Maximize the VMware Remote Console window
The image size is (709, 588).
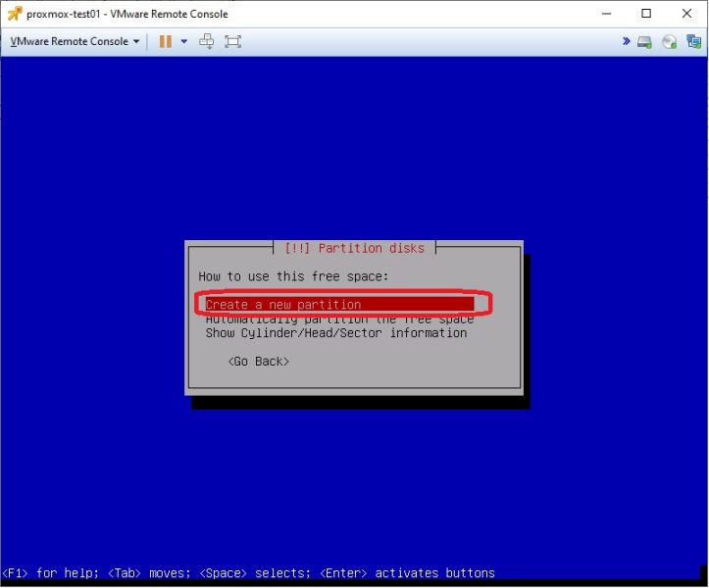tap(646, 14)
